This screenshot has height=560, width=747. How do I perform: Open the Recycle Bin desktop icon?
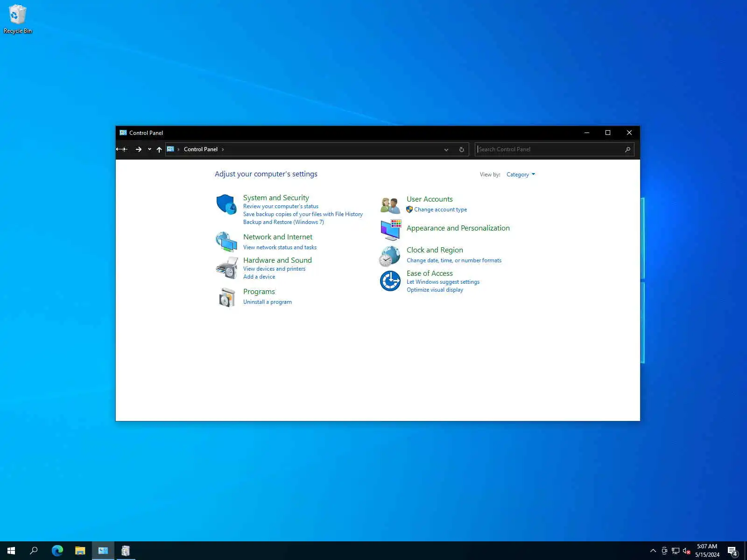click(18, 19)
